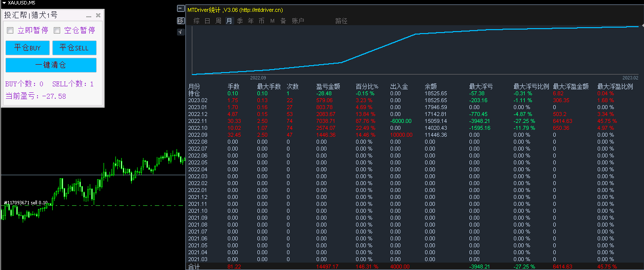The image size is (644, 270).
Task: Click the 盈亏金额 column header
Action: 328,86
